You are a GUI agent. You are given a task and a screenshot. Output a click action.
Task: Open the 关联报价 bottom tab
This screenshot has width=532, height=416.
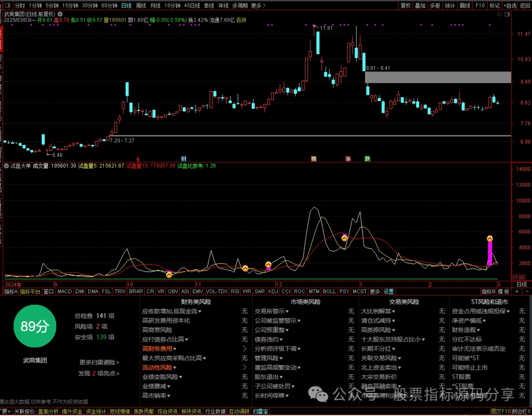(x=25, y=412)
